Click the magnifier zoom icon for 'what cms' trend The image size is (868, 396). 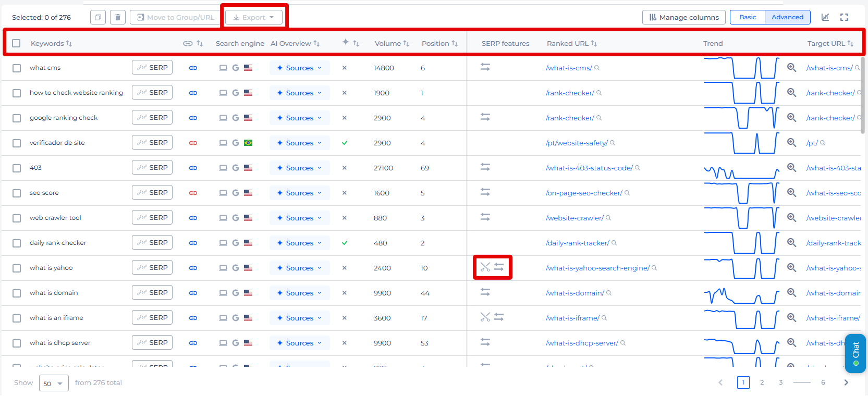point(791,68)
